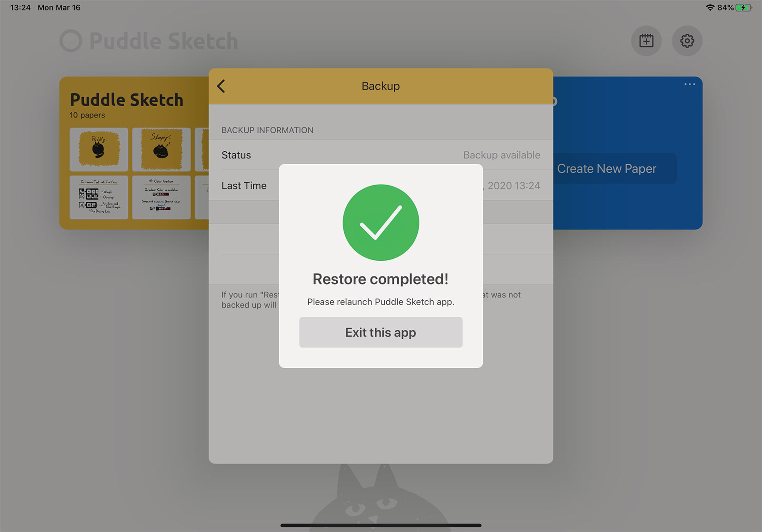Viewport: 762px width, 532px height.
Task: Click the Backup panel title
Action: click(x=381, y=86)
